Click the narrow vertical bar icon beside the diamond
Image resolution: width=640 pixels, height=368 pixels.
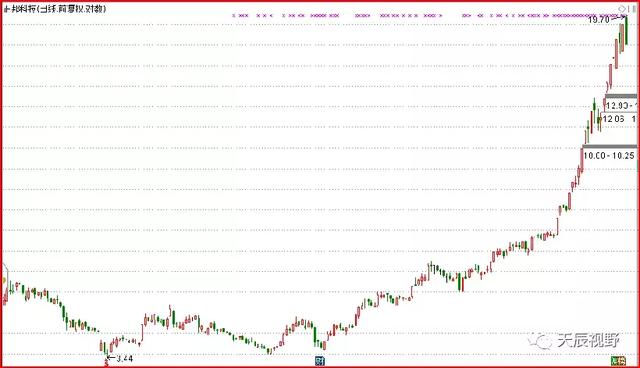click(629, 9)
